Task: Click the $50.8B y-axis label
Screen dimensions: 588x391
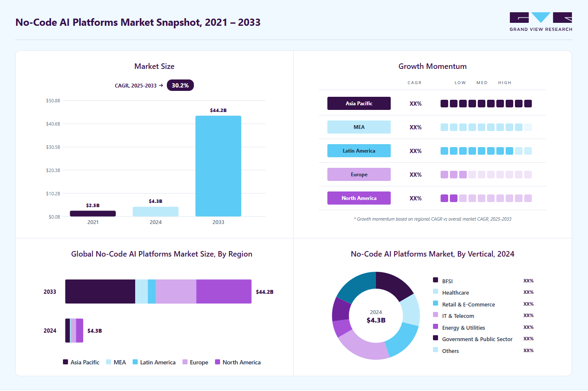Action: 53,101
